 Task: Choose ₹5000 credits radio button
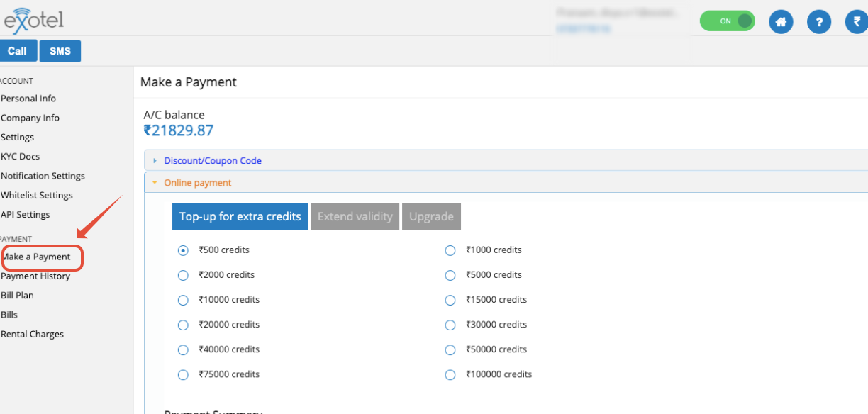click(450, 275)
